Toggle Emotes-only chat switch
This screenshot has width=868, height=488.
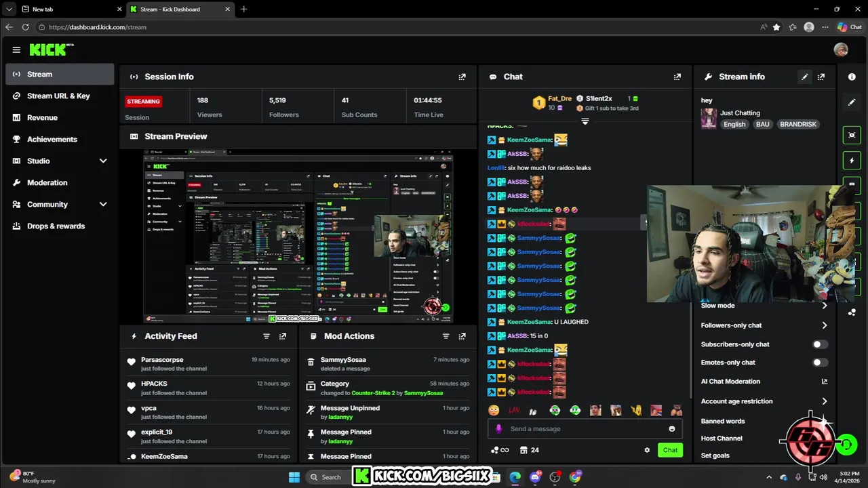(x=821, y=363)
